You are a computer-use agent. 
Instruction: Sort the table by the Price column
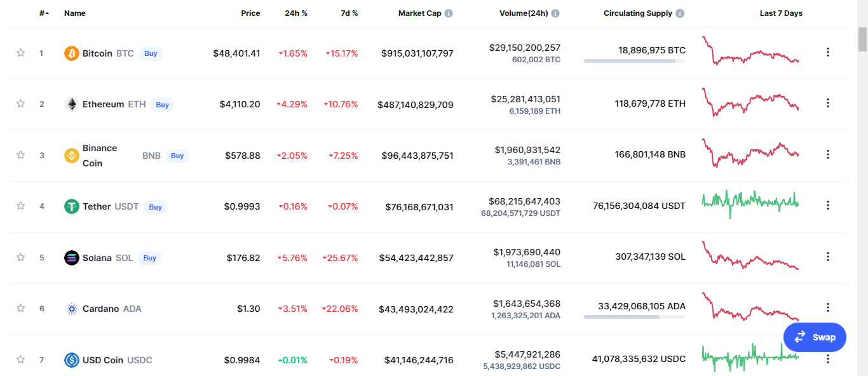tap(250, 13)
